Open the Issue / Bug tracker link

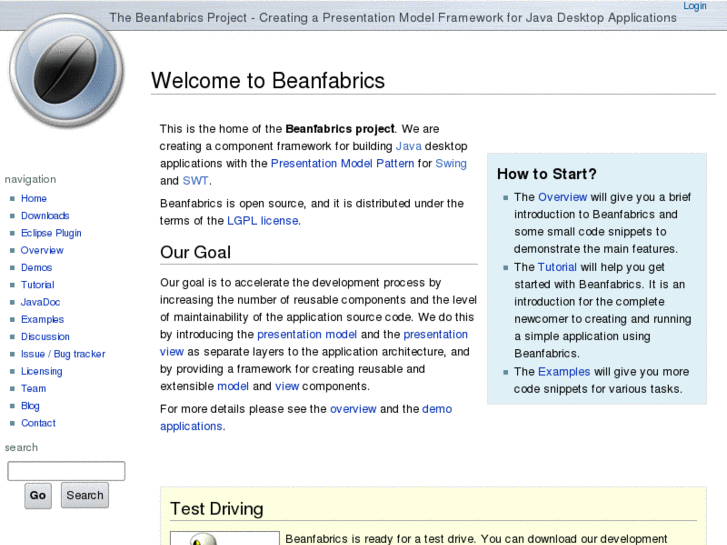pos(63,354)
